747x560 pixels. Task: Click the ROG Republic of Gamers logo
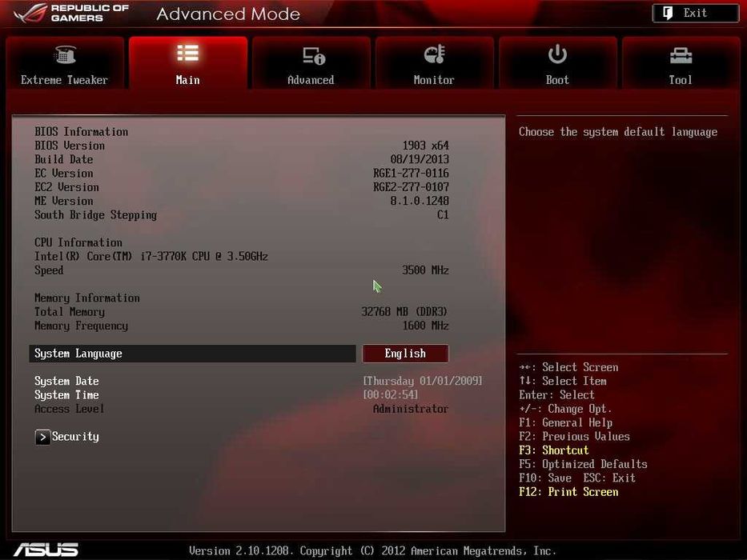(x=71, y=14)
